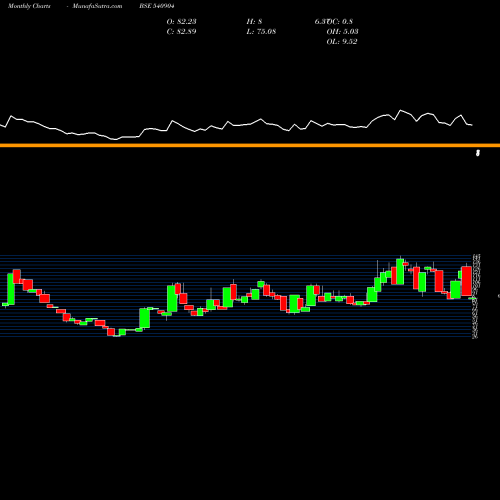Click the close value 'C: 82.89'
Screen dimensions: 500x500
pyautogui.click(x=181, y=32)
